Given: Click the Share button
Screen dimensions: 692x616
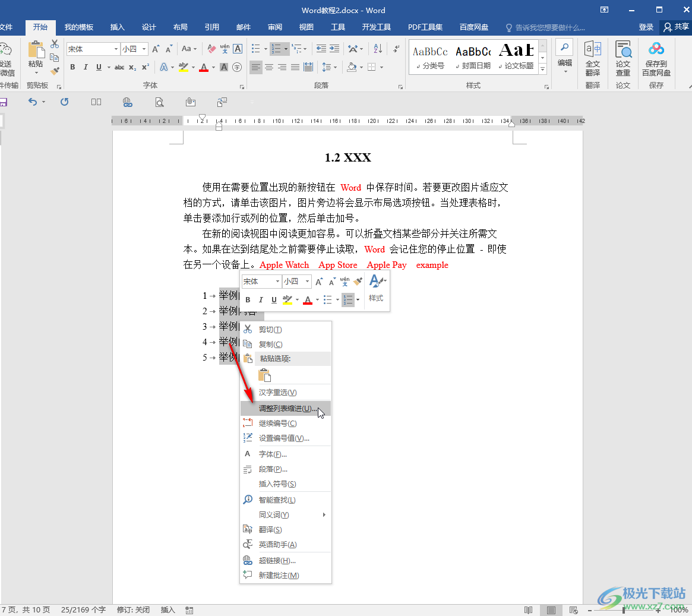Looking at the screenshot, I should (x=676, y=27).
